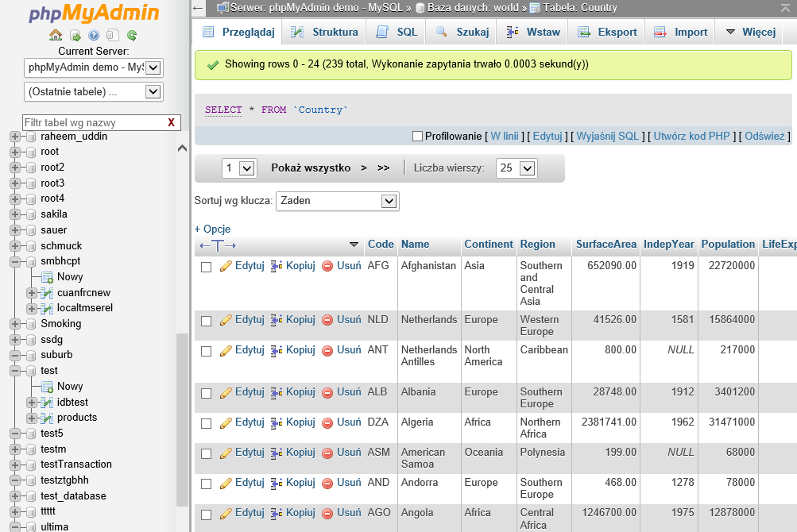
Task: Click the collapse chevron at top right
Action: point(786,8)
